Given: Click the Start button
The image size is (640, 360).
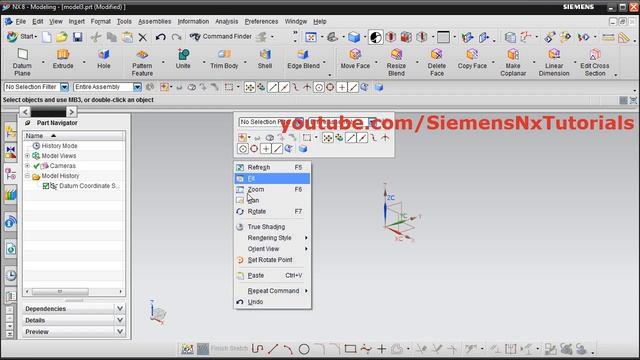Looking at the screenshot, I should coord(22,37).
